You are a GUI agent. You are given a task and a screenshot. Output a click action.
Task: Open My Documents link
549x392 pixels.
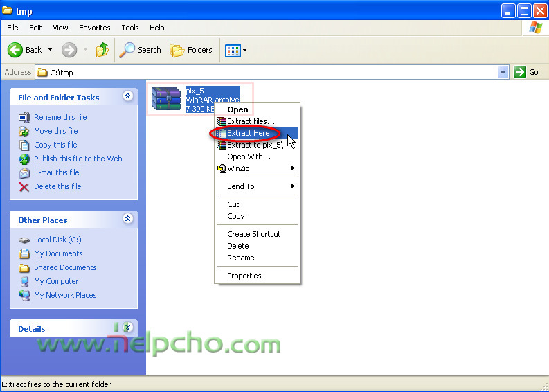[x=58, y=253]
